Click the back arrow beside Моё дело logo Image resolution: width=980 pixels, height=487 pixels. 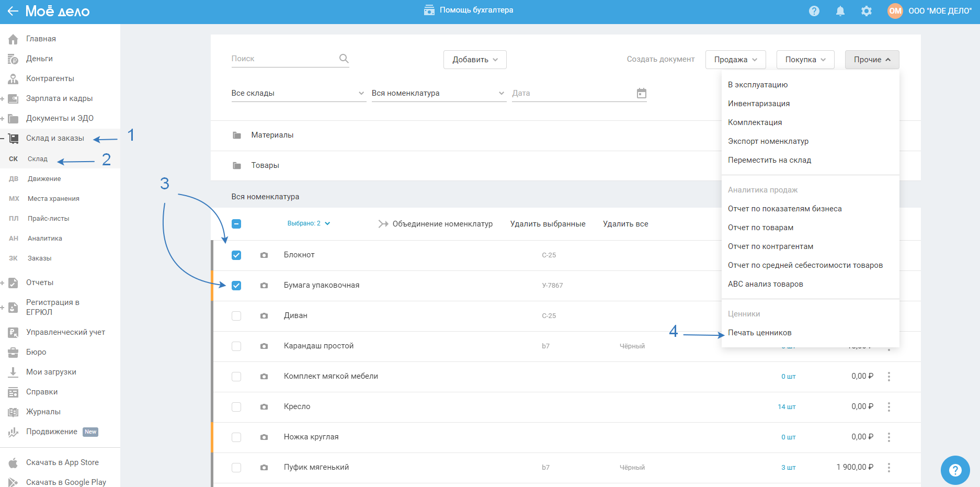coord(13,11)
